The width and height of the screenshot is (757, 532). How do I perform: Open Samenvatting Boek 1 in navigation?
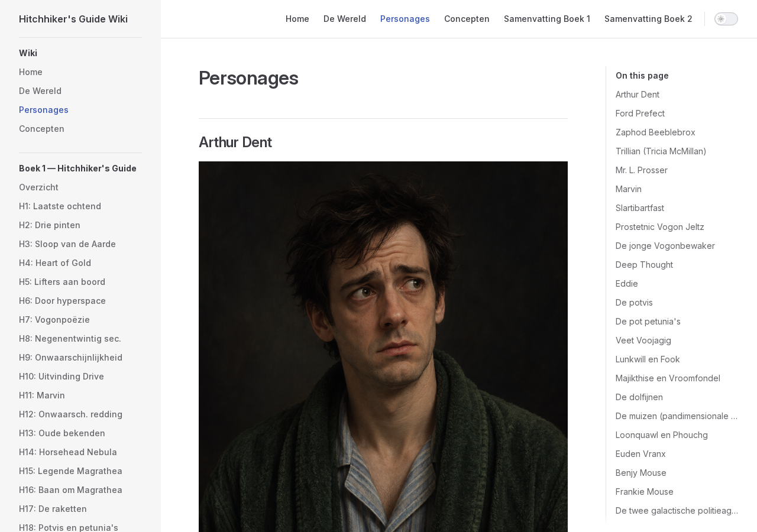point(547,19)
